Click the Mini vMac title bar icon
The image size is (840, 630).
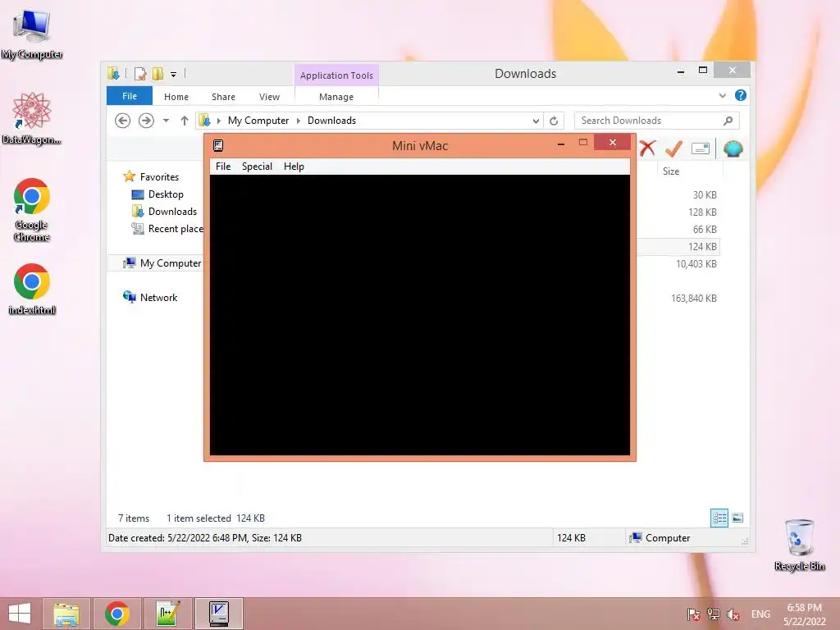[218, 145]
